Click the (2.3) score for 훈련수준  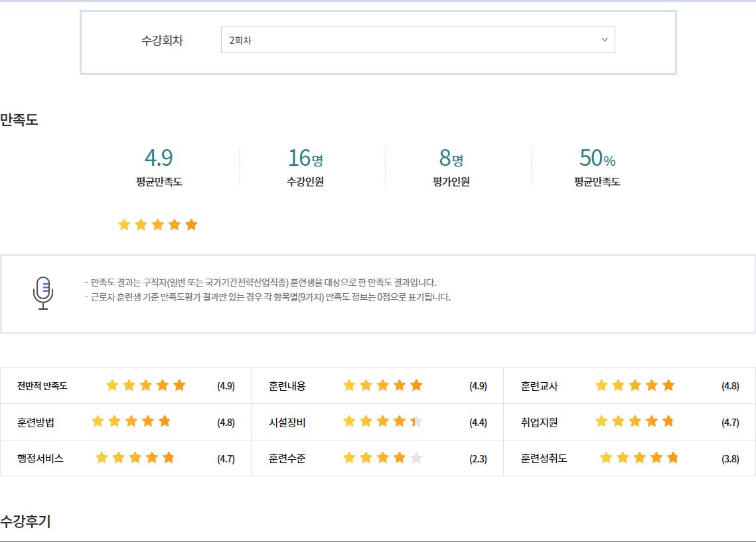coord(478,458)
